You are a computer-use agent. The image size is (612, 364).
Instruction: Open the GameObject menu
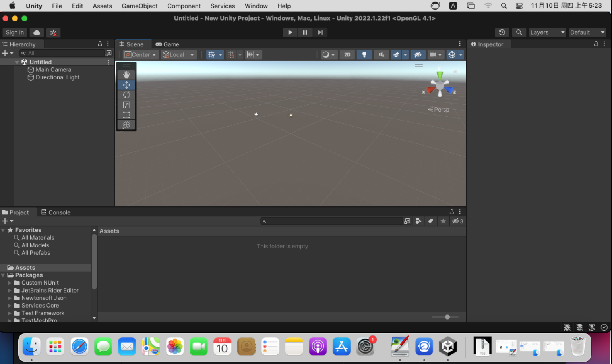coord(139,6)
